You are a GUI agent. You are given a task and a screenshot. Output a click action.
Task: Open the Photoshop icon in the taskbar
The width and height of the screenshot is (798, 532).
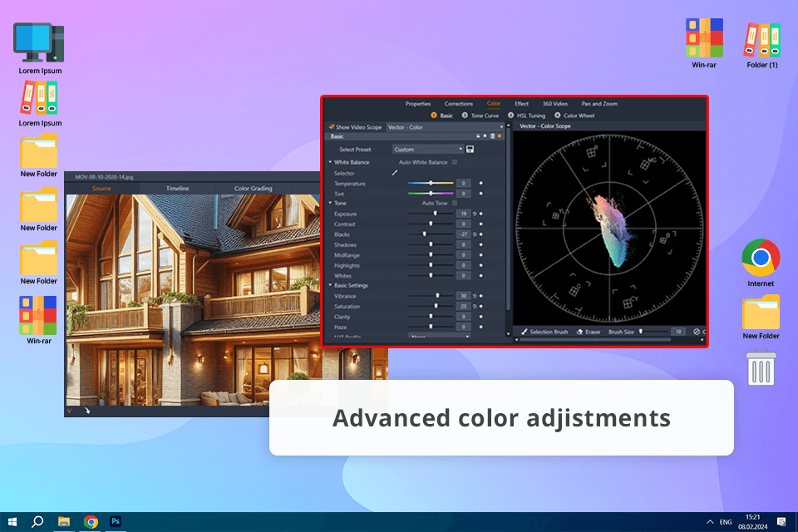[116, 521]
